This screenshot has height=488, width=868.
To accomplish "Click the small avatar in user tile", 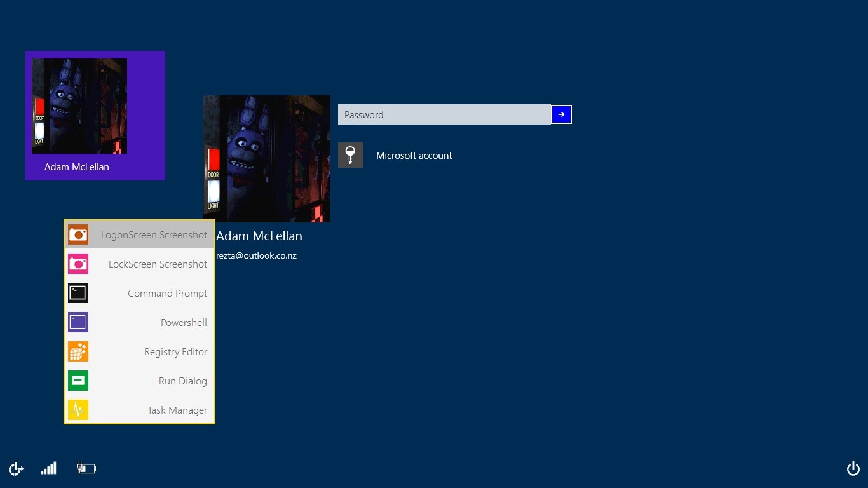I will click(x=79, y=106).
